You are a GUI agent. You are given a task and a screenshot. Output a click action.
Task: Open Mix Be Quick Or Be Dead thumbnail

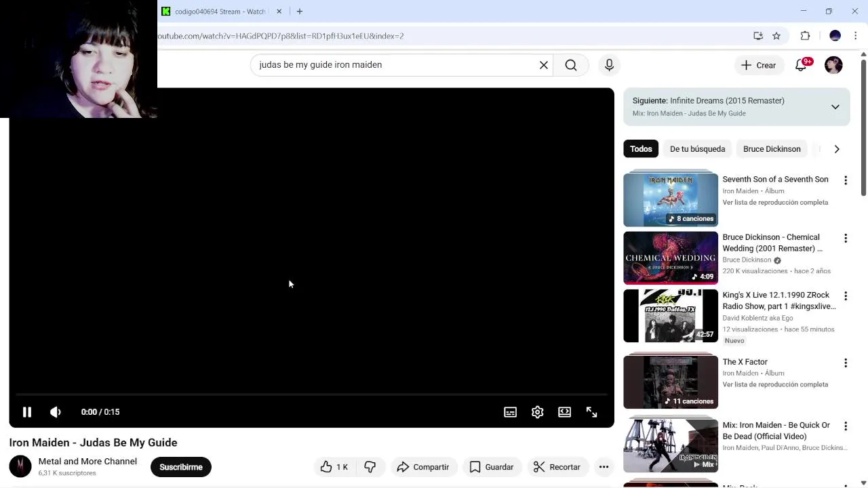pyautogui.click(x=671, y=445)
